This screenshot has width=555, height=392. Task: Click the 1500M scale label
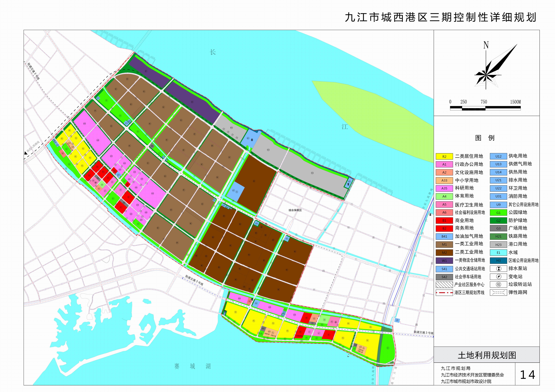pos(515,102)
